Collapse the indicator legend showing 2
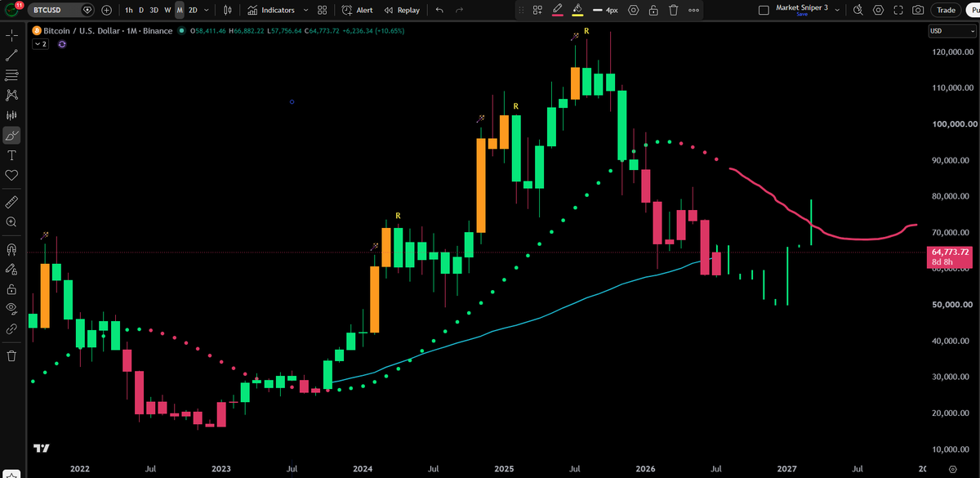The width and height of the screenshot is (980, 478). 40,44
